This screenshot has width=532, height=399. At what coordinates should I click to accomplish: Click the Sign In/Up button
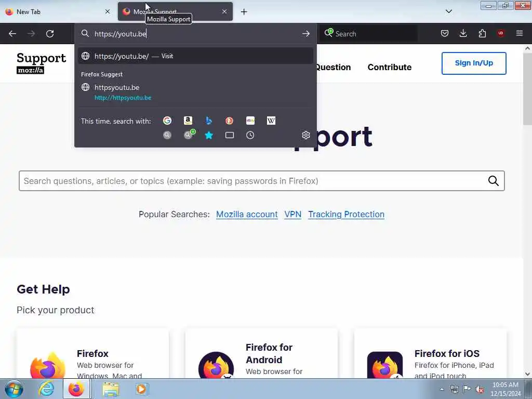(x=474, y=63)
